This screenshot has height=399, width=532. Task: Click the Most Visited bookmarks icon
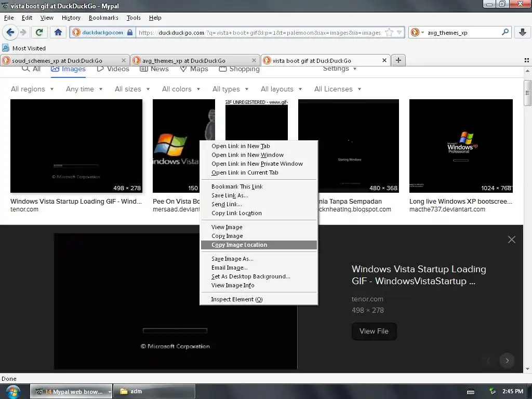(6, 48)
